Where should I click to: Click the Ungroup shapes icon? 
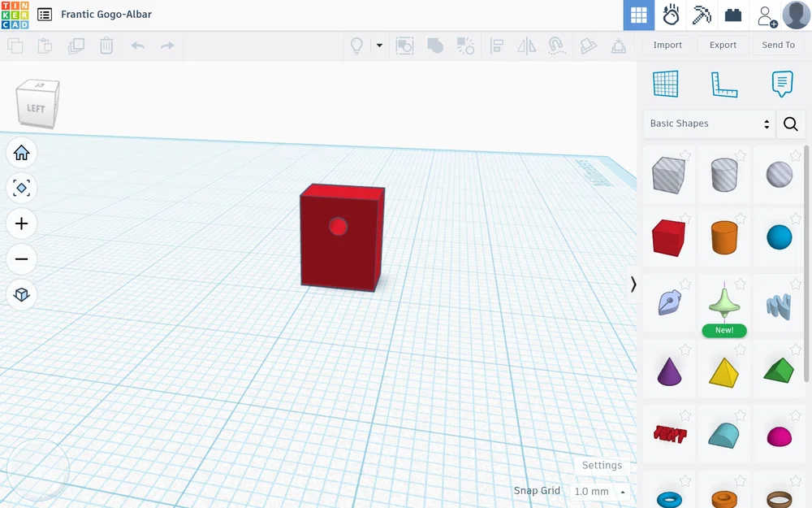coord(465,46)
